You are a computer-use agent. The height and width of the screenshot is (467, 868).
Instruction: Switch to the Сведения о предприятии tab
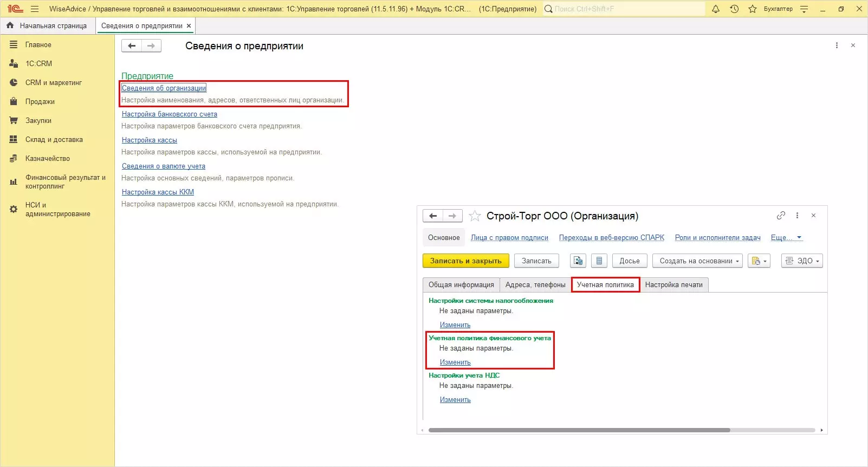pyautogui.click(x=142, y=25)
